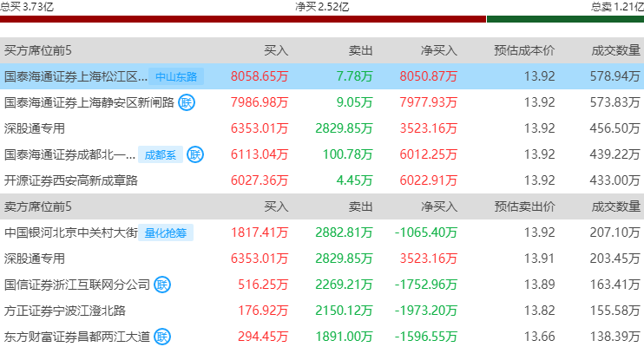
Task: Click net buy value 7977.93万
Action: click(x=429, y=102)
